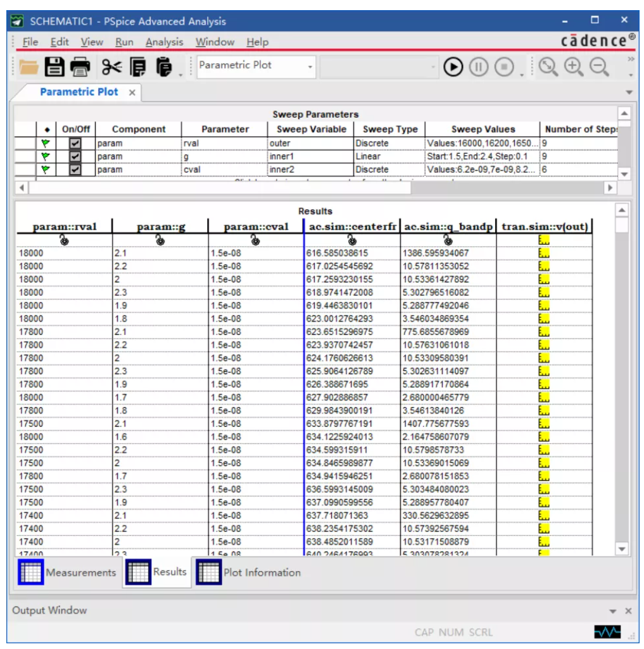644x649 pixels.
Task: Open the empty combo box next to Parametric Plot
Action: [378, 66]
